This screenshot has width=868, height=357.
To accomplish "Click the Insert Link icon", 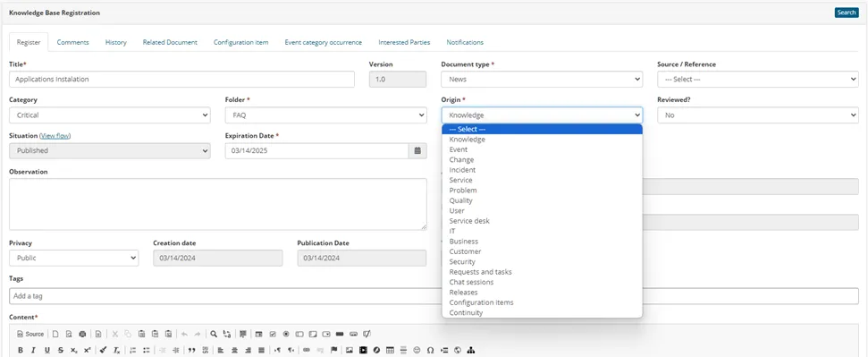I will 306,350.
